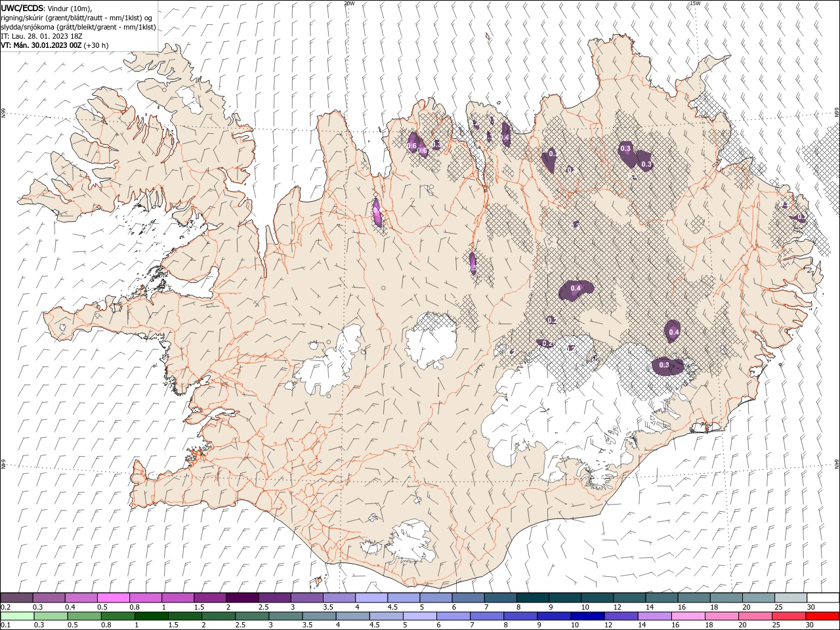Click the '0.2' number label under upper legend
This screenshot has height=630, width=840.
6,607
